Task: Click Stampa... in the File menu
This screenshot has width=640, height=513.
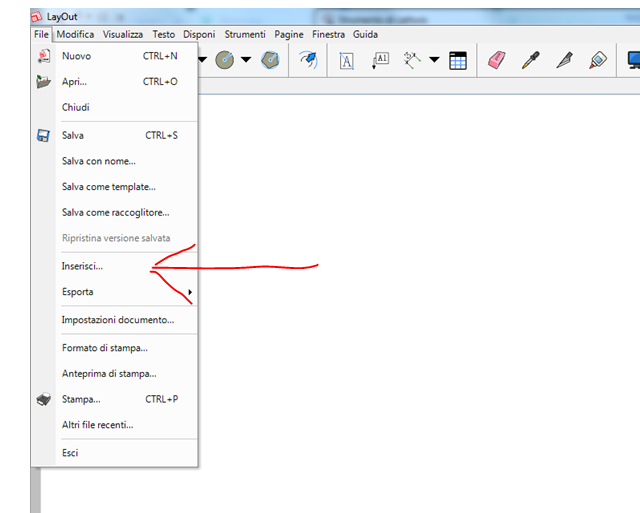Action: [x=81, y=399]
